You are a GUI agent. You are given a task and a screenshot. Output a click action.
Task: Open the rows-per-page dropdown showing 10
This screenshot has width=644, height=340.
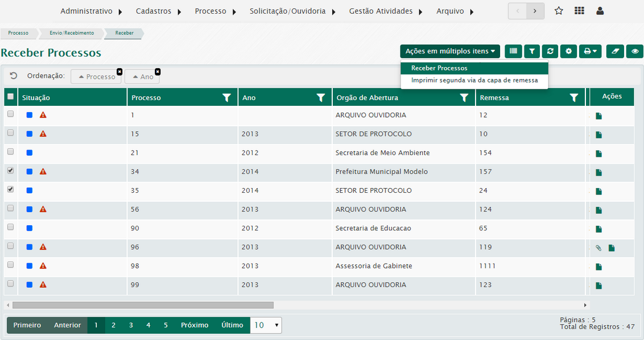pos(266,325)
